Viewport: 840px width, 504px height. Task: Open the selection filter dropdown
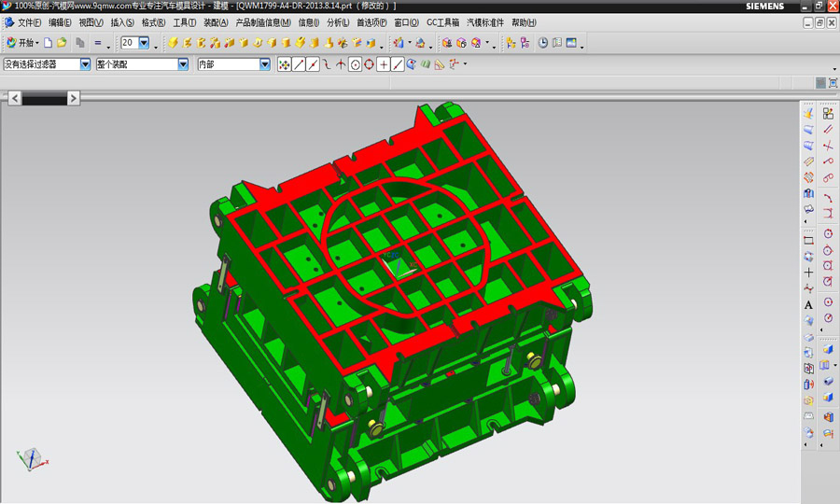tap(86, 64)
